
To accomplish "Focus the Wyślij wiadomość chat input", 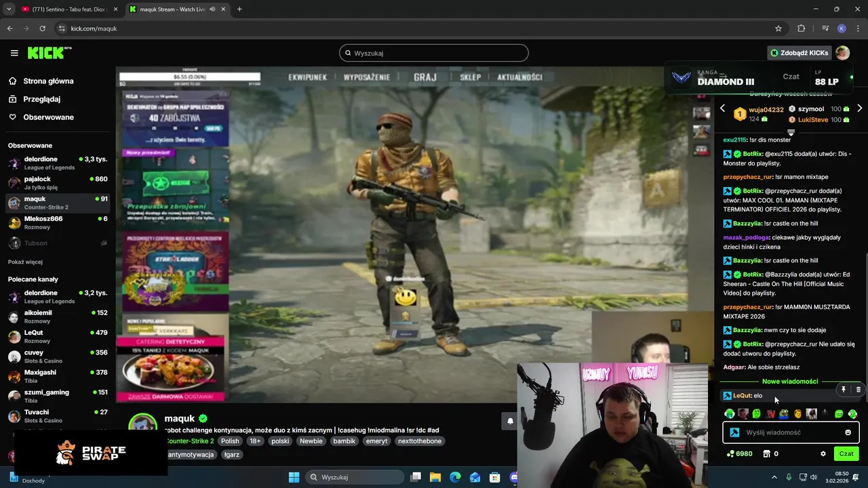I will [791, 432].
